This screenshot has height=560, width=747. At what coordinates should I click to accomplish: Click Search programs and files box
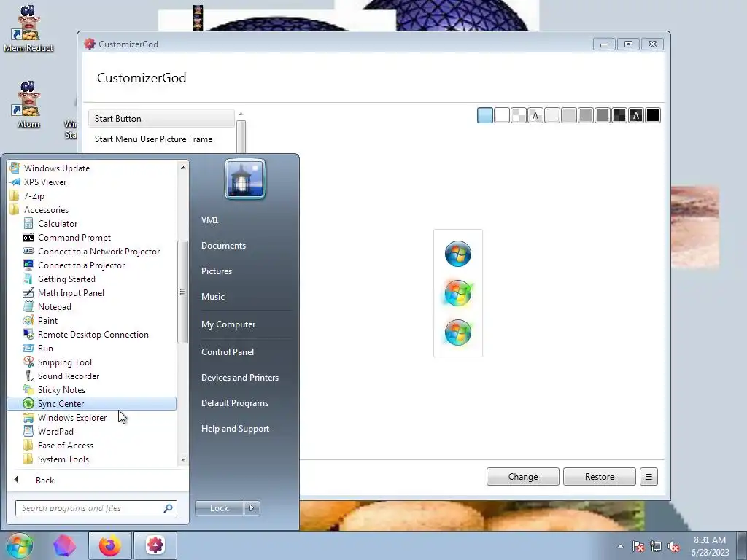coord(96,508)
